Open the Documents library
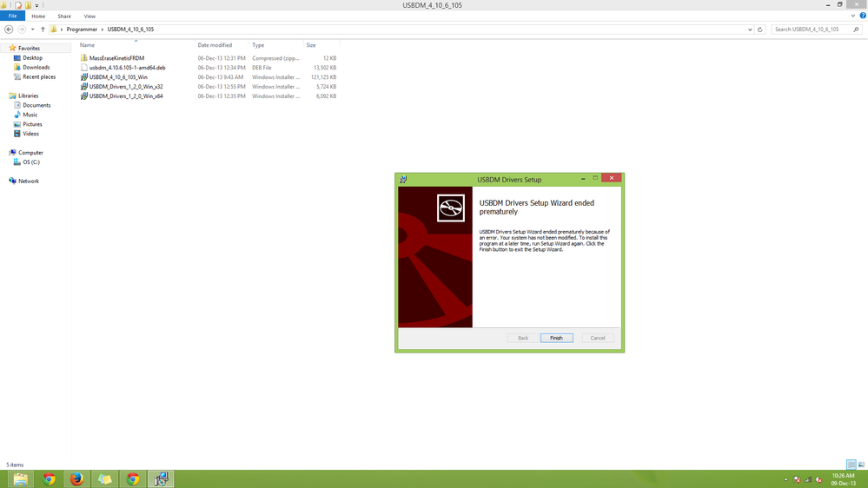The width and height of the screenshot is (868, 488). click(x=36, y=105)
